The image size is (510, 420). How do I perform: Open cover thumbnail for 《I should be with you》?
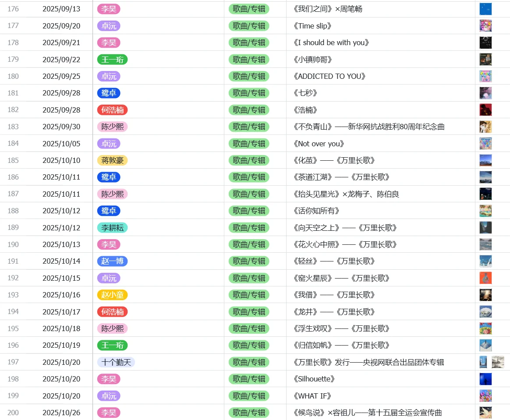(x=485, y=42)
